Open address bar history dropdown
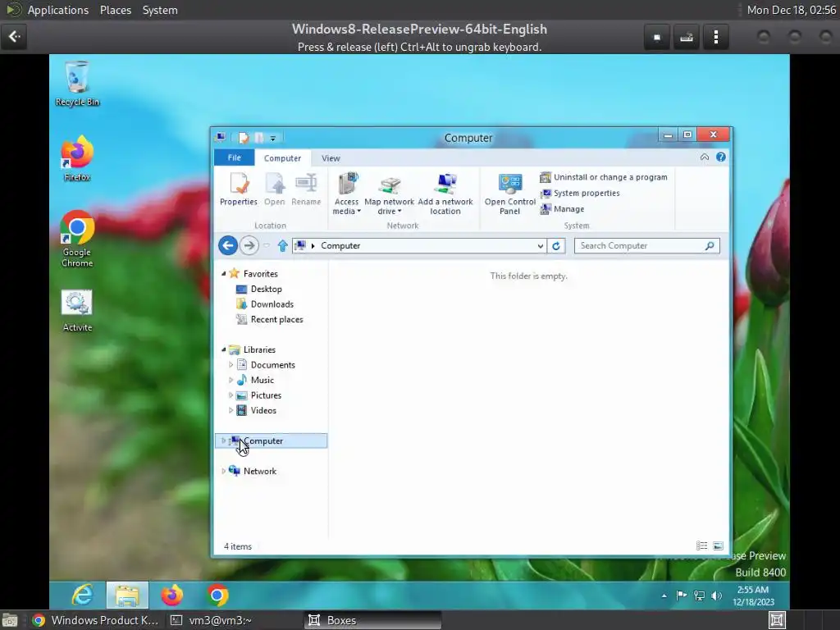 (x=540, y=246)
